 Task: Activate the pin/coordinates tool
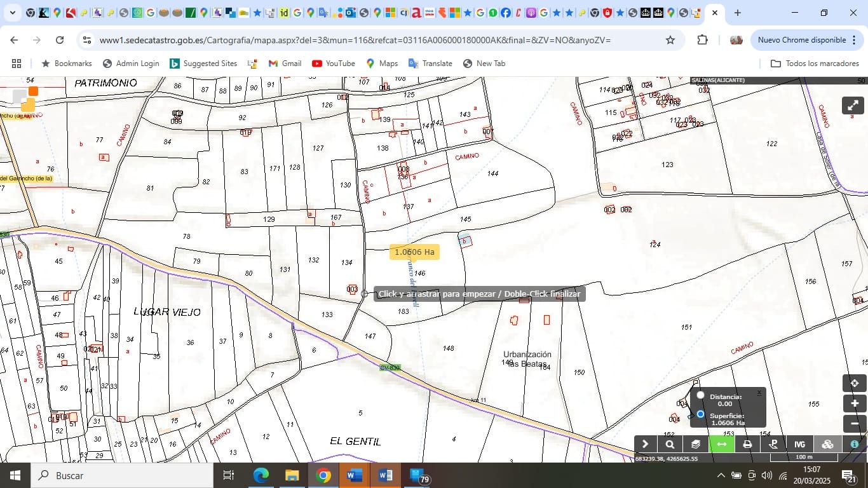tap(773, 444)
